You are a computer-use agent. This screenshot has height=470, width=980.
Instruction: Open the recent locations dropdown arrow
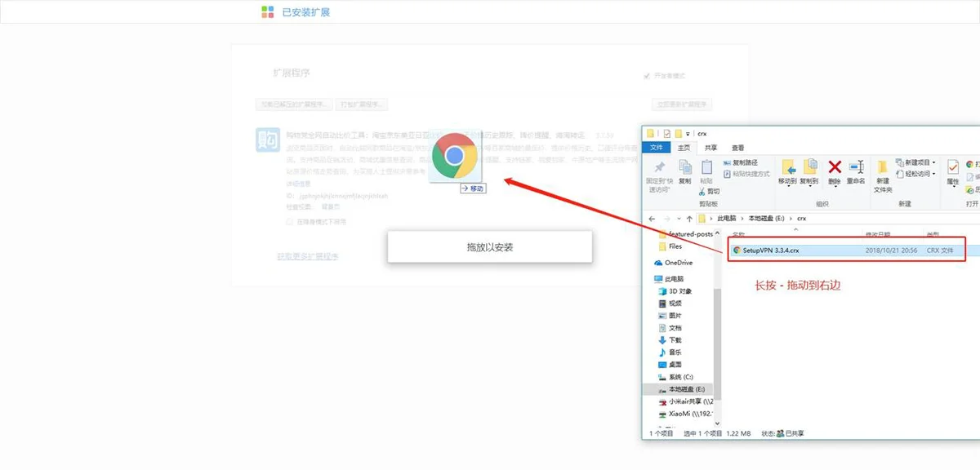[680, 219]
